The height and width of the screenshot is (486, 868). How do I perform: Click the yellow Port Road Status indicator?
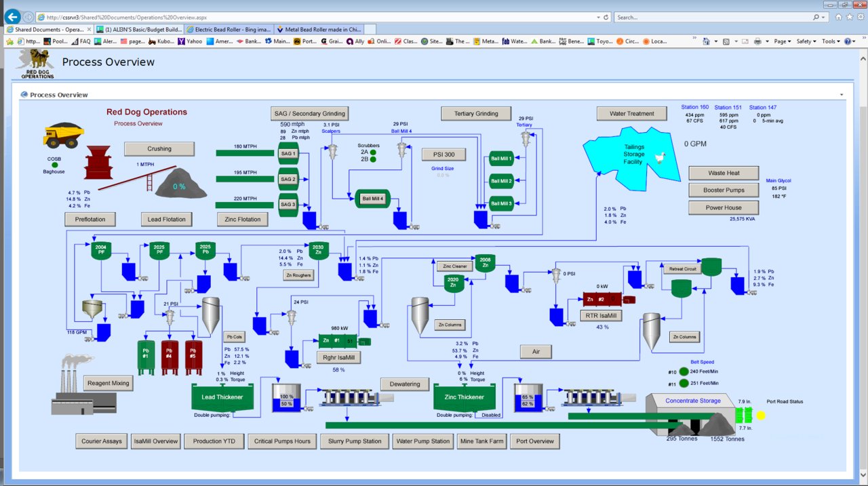761,415
